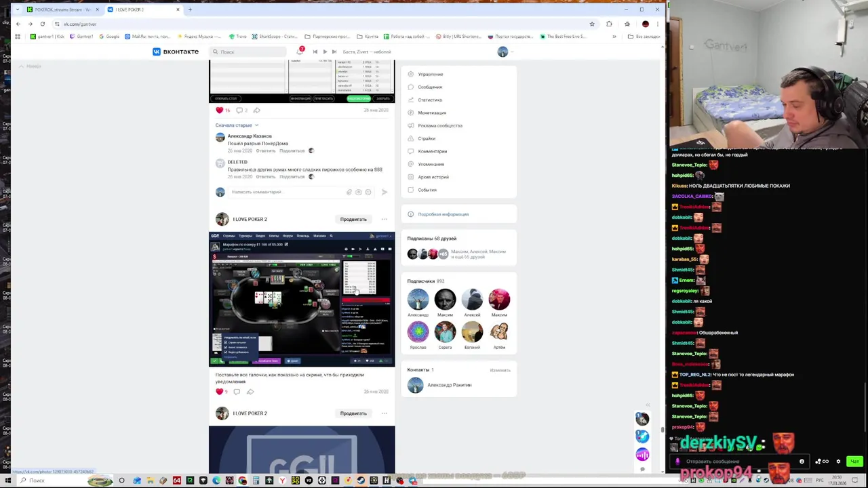Open Страйки in community menu
This screenshot has width=868, height=488.
point(427,138)
